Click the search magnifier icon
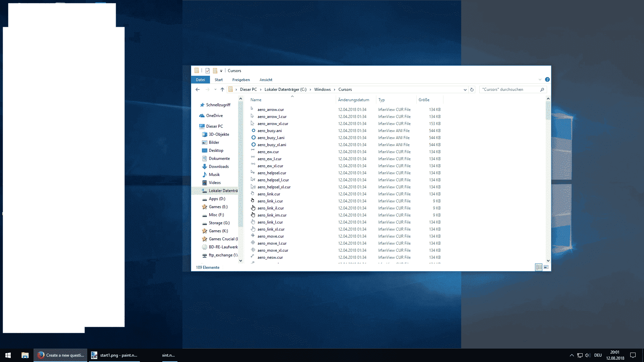The image size is (644, 362). tap(542, 89)
